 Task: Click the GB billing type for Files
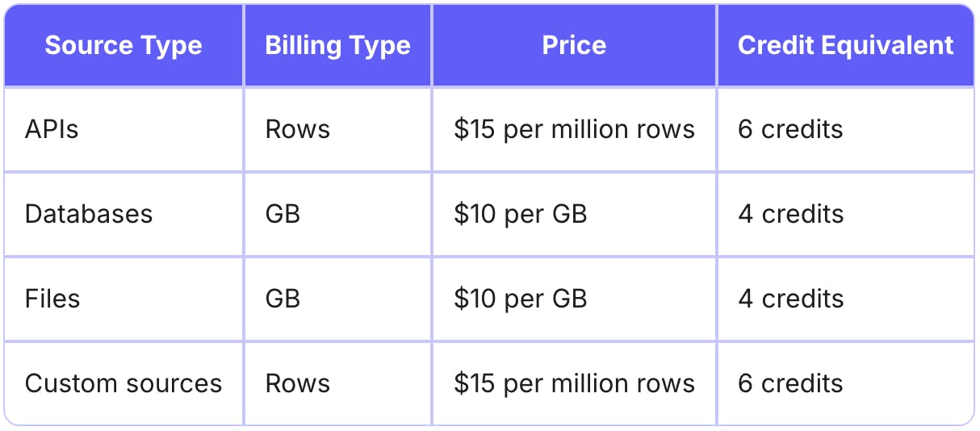[283, 299]
